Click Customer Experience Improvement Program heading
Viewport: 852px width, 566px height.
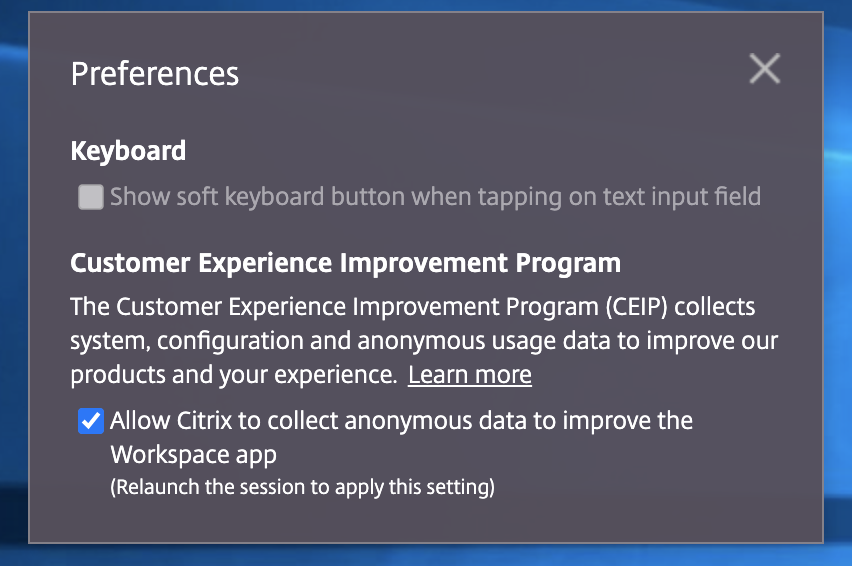tap(345, 263)
